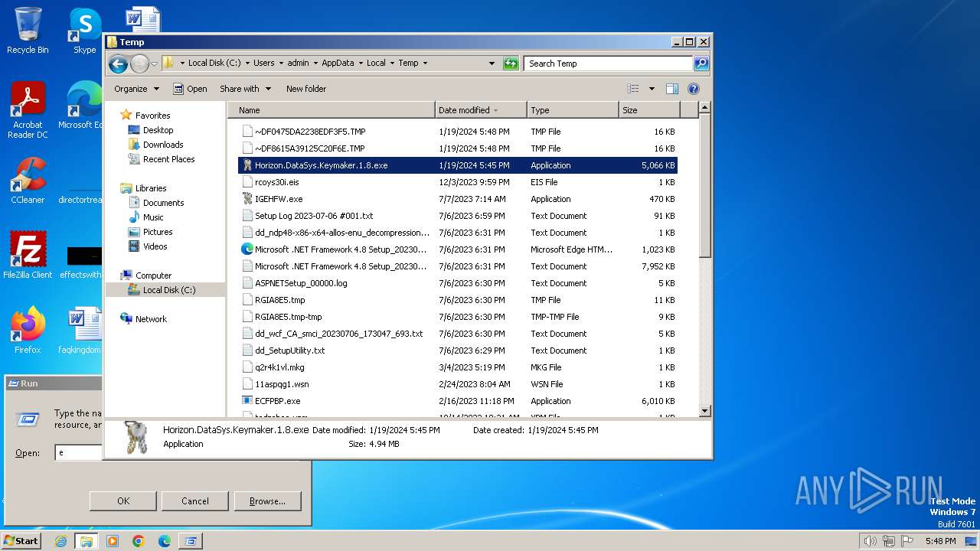The height and width of the screenshot is (551, 980).
Task: Open the Share with dropdown
Action: pyautogui.click(x=244, y=89)
